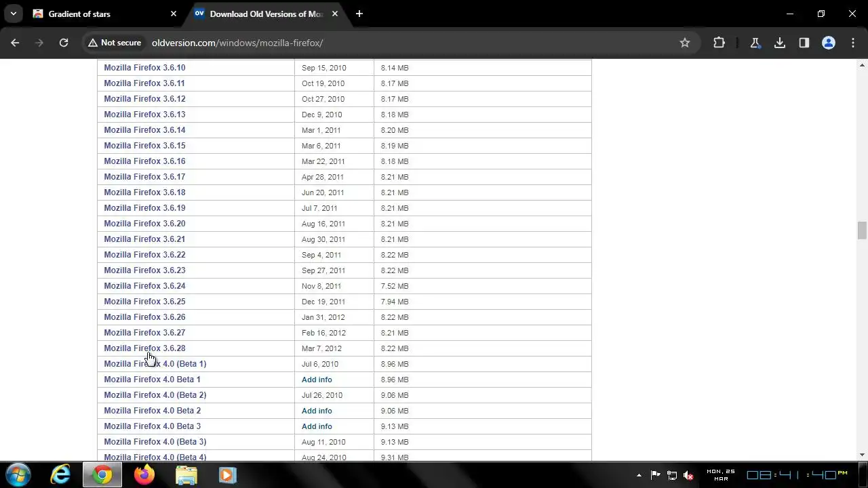Open Mozilla Firefox 3.6.13 link
This screenshot has width=868, height=488.
pos(144,115)
